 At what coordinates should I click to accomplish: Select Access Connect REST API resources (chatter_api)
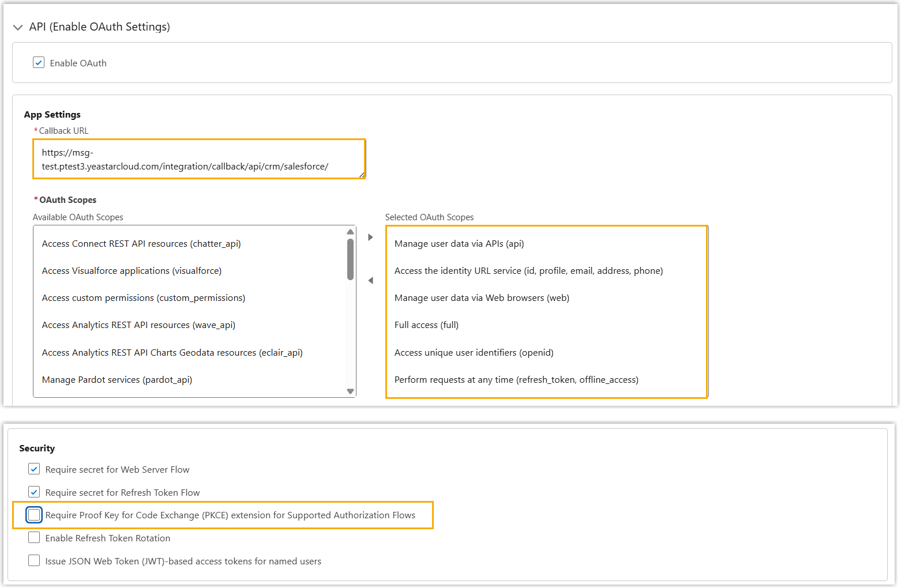click(x=141, y=244)
